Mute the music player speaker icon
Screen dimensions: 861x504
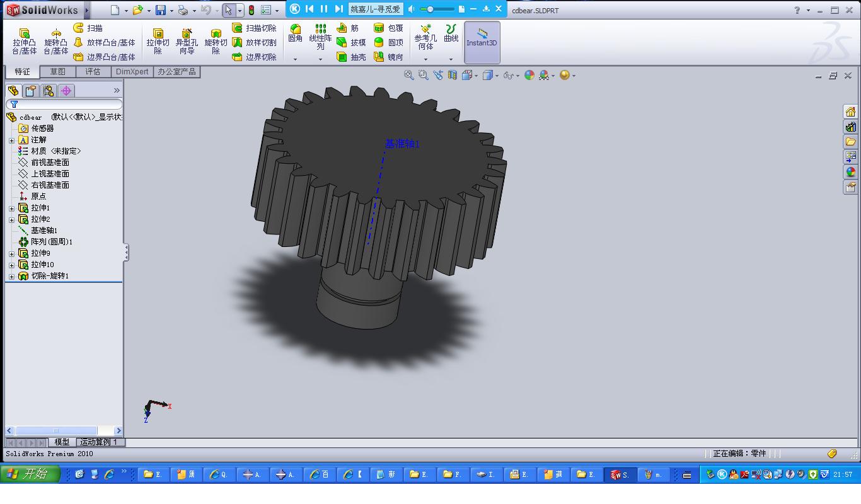click(x=412, y=9)
